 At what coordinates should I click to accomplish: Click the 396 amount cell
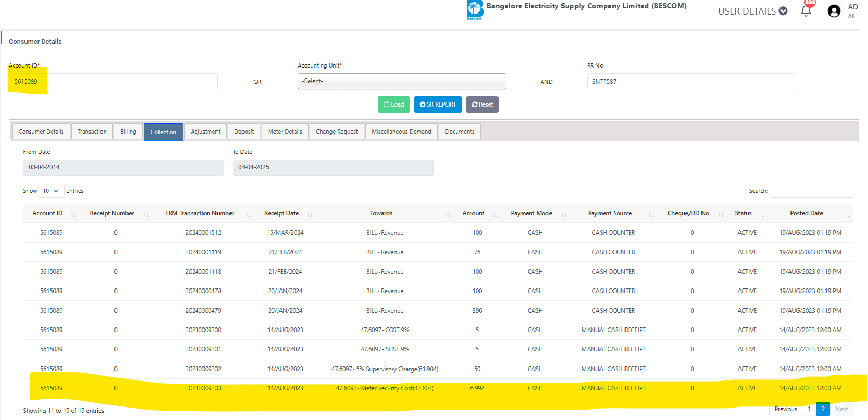pyautogui.click(x=477, y=311)
